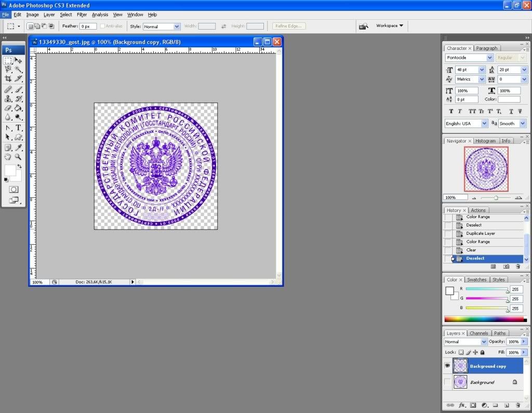Select the Magic Wand tool

(x=18, y=70)
